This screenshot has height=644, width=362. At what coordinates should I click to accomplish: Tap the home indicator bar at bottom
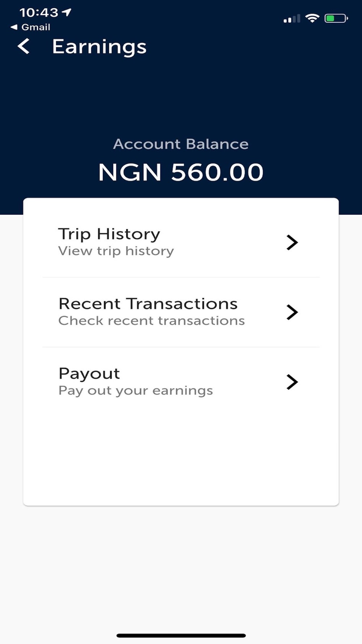(181, 635)
